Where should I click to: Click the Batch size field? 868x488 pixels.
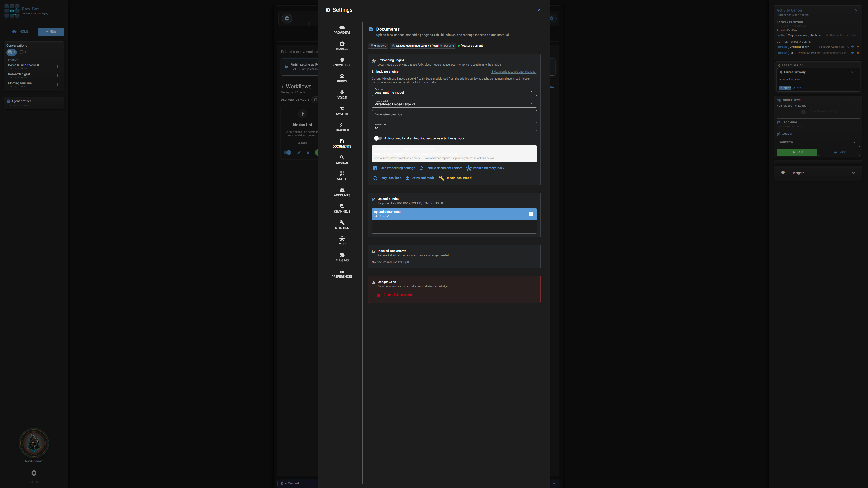coord(454,126)
